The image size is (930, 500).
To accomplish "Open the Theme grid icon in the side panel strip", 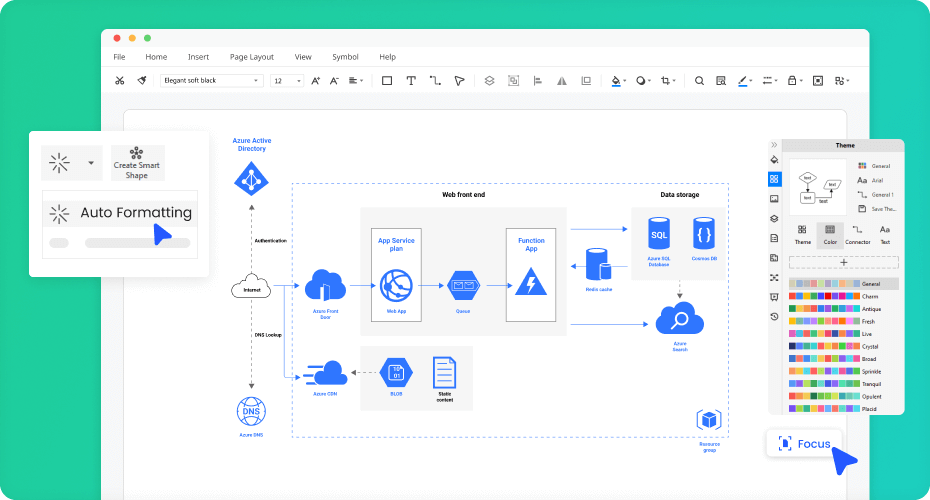I will pos(774,179).
